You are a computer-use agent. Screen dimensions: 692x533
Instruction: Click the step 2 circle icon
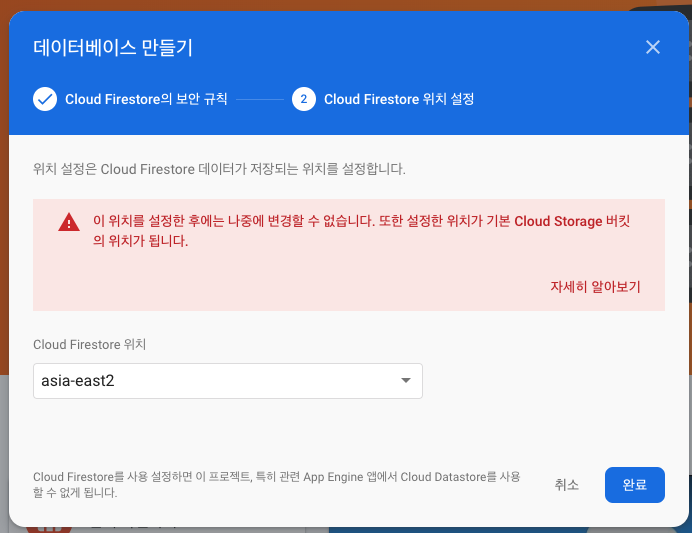(304, 99)
